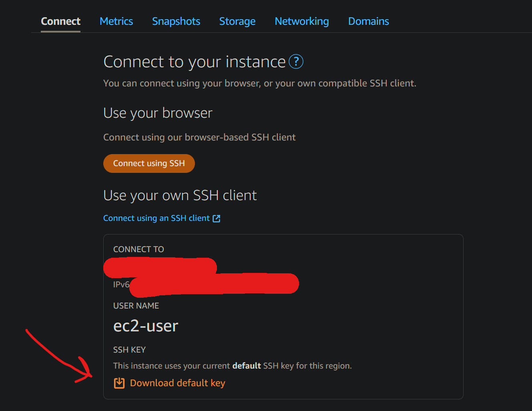Image resolution: width=532 pixels, height=411 pixels.
Task: Open the Connect using an SSH client link
Action: [x=156, y=218]
